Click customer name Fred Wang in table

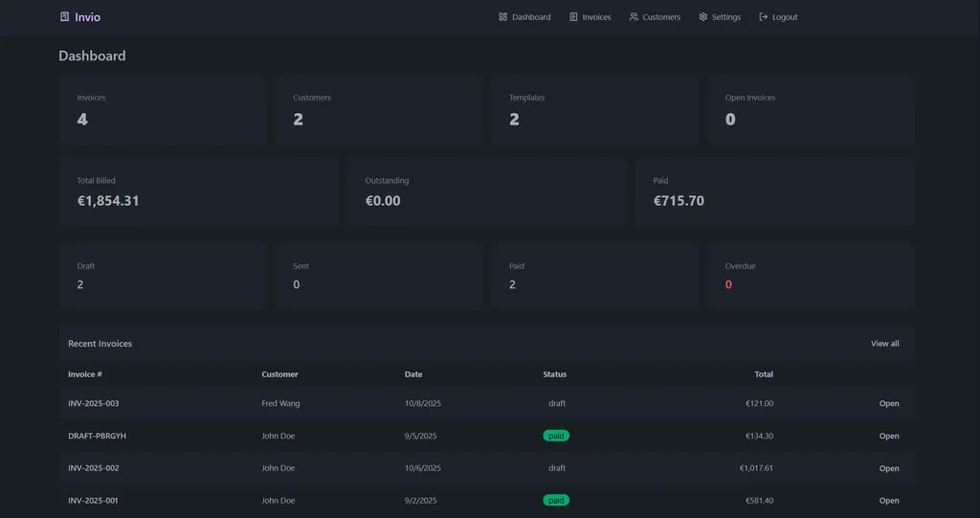(280, 403)
